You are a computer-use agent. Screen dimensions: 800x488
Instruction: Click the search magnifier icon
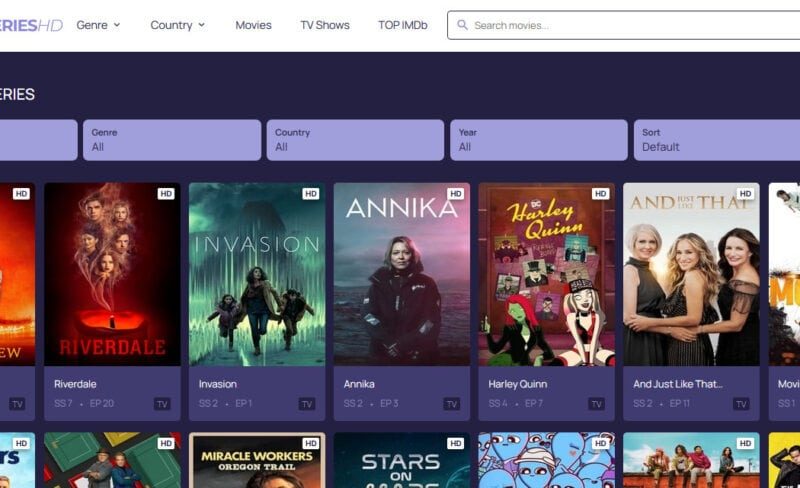(x=462, y=25)
